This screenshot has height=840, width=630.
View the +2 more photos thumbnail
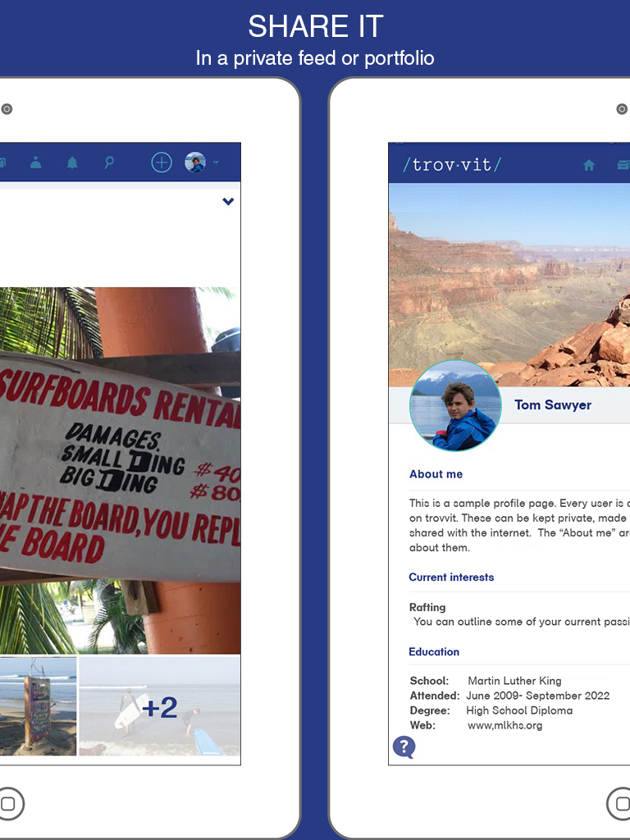[160, 706]
